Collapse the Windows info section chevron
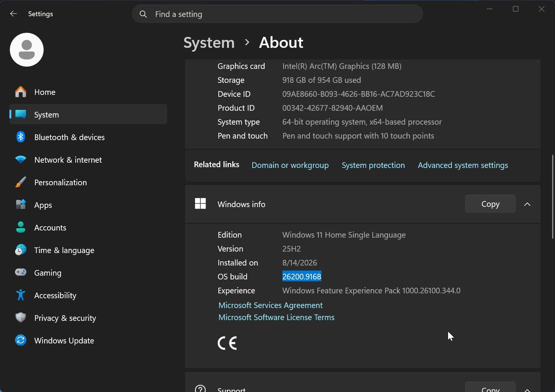555x392 pixels. click(527, 204)
